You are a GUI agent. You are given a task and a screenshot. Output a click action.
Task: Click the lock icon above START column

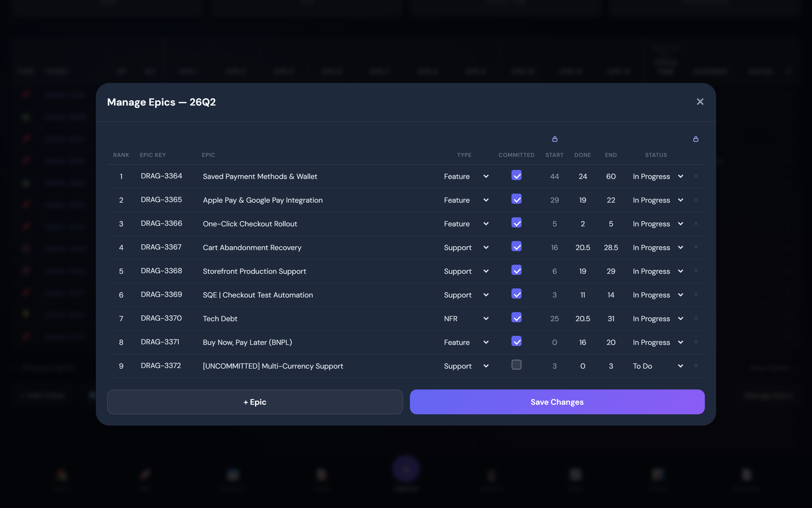click(555, 139)
